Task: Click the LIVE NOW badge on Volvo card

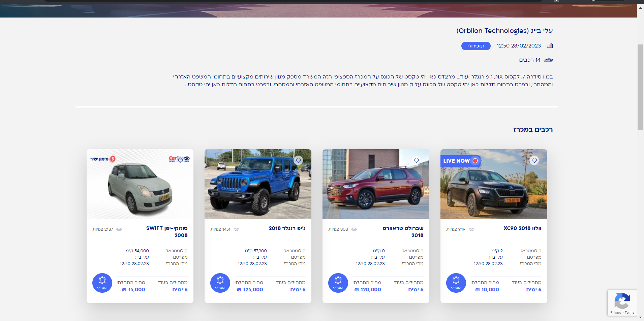Action: [x=460, y=161]
